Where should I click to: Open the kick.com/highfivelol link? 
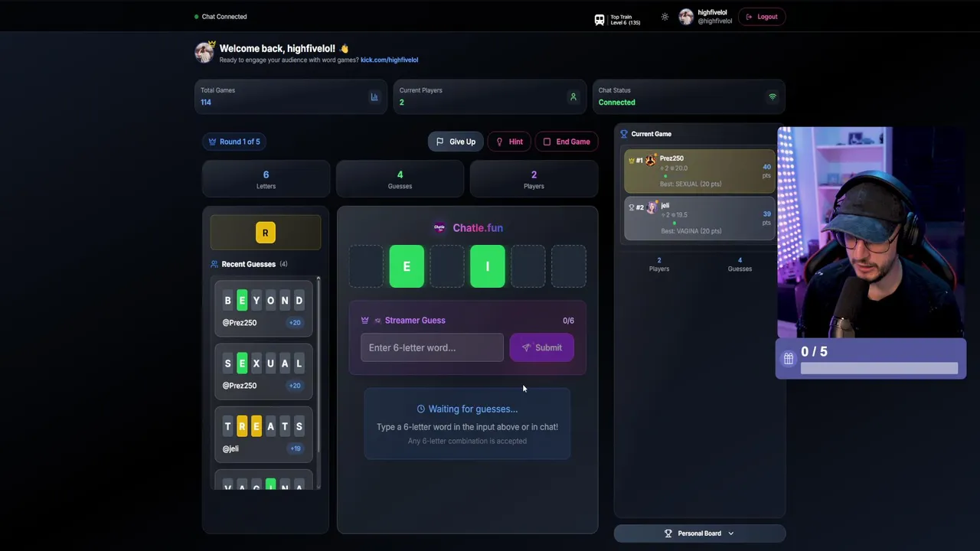(389, 60)
